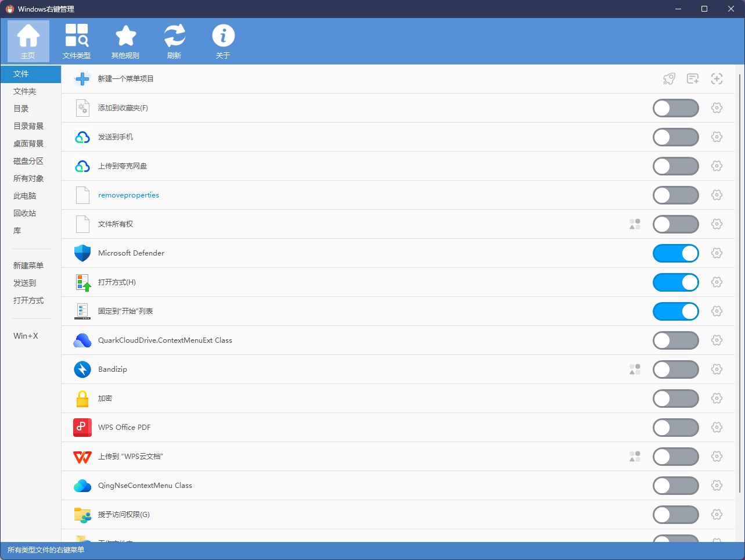Screen dimensions: 745x560
Task: Open settings gear for 上传到夸克网盘
Action: [717, 166]
